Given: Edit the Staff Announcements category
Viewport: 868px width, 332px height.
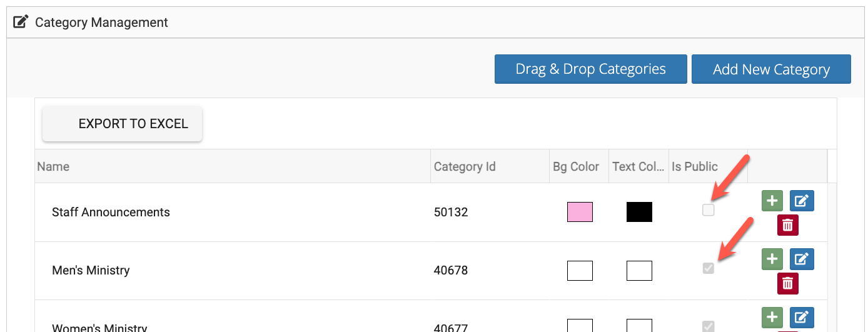Looking at the screenshot, I should [802, 201].
